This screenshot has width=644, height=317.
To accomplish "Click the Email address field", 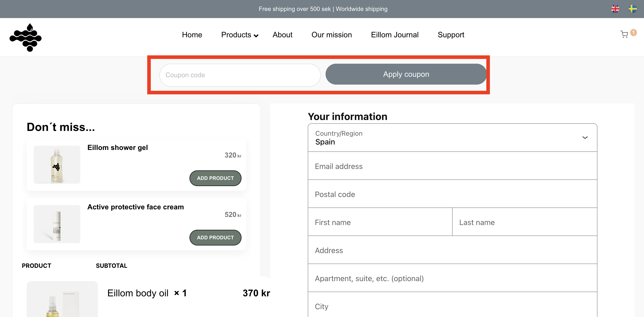I will click(452, 166).
